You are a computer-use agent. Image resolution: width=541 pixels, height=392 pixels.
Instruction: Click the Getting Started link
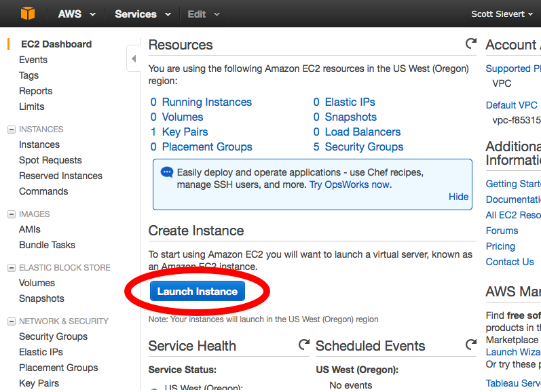(513, 184)
